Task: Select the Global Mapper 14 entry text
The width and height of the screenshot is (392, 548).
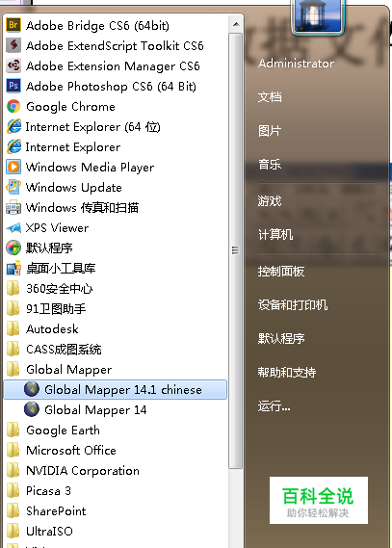Action: click(x=95, y=410)
